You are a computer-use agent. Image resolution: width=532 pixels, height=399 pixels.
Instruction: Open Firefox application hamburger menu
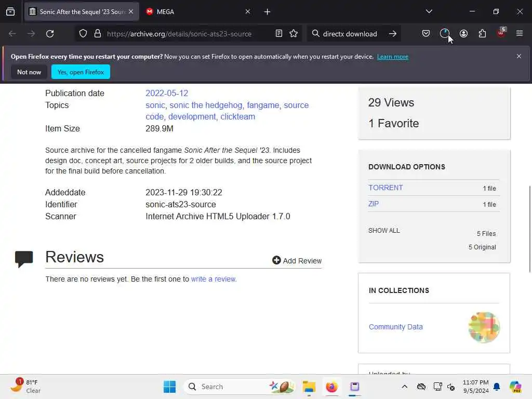[520, 33]
